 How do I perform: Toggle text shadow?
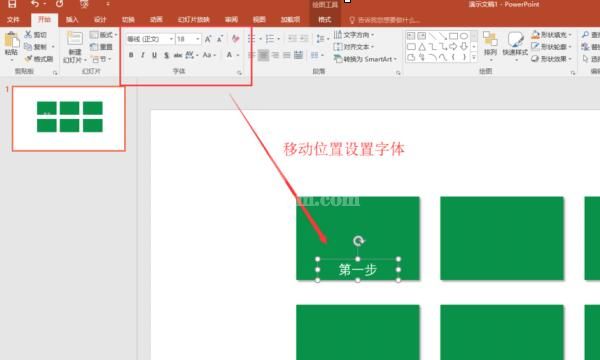point(166,55)
